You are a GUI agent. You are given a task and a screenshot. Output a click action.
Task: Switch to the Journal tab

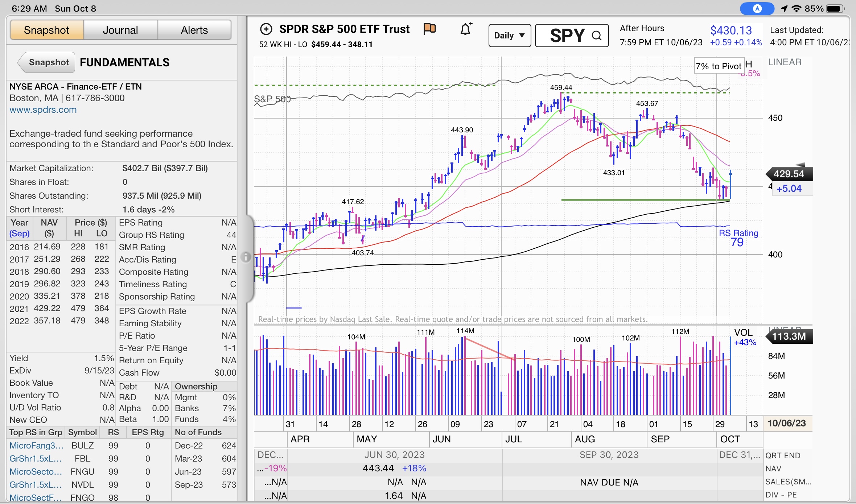[x=120, y=30]
